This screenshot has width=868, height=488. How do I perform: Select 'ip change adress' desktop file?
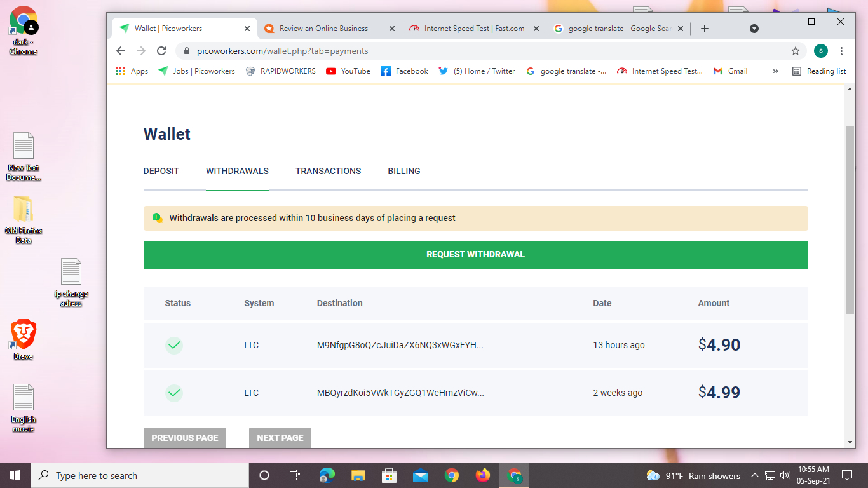[x=71, y=282]
